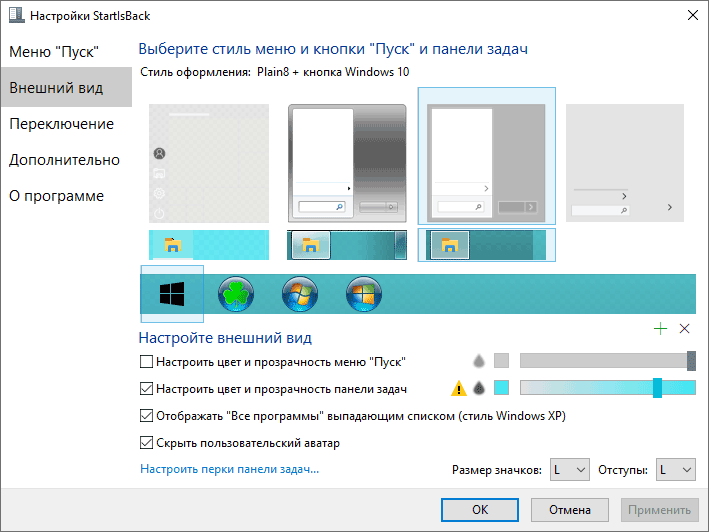Toggle 'Скрыть пользовательский аватар' checkbox
Image resolution: width=709 pixels, height=532 pixels.
point(146,443)
